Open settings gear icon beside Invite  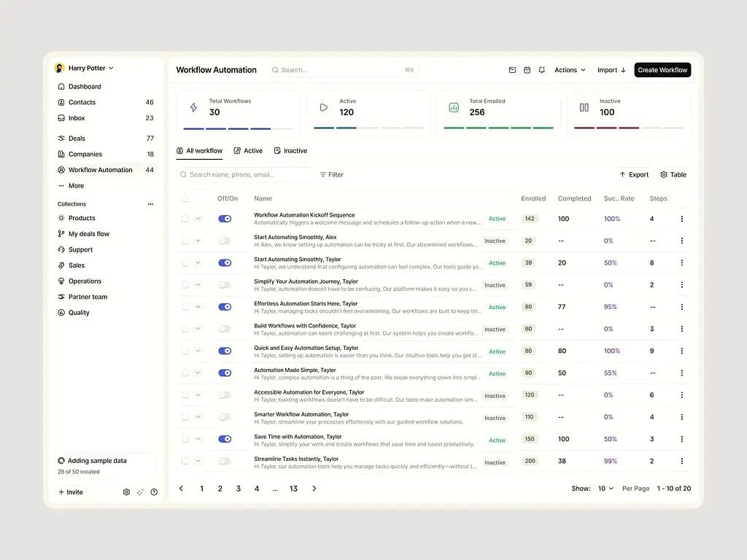(126, 492)
